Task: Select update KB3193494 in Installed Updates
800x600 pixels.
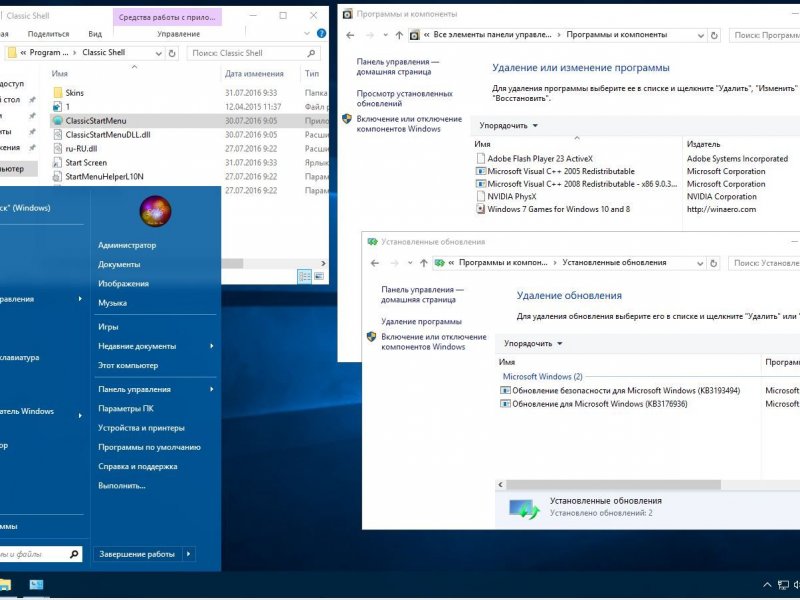Action: pyautogui.click(x=620, y=390)
